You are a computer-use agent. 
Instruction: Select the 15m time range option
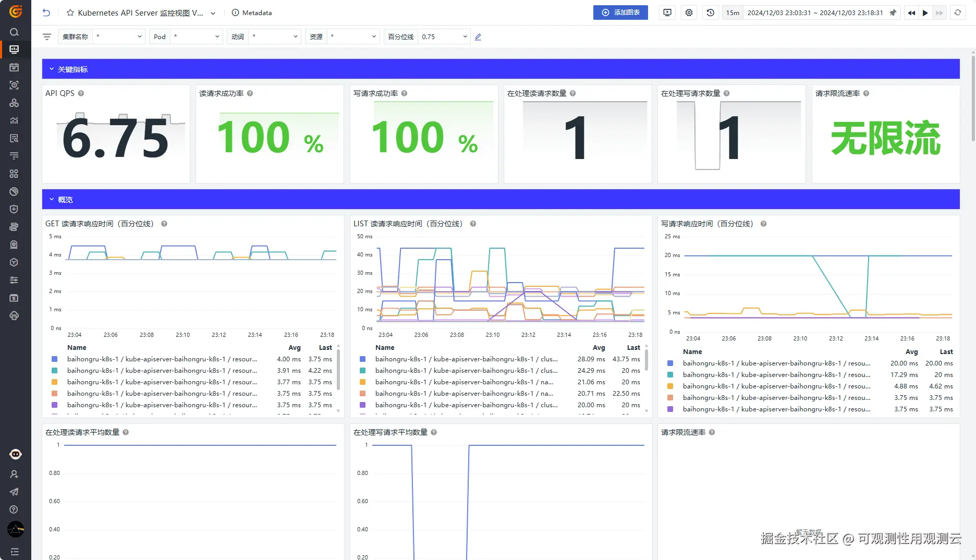click(x=733, y=13)
